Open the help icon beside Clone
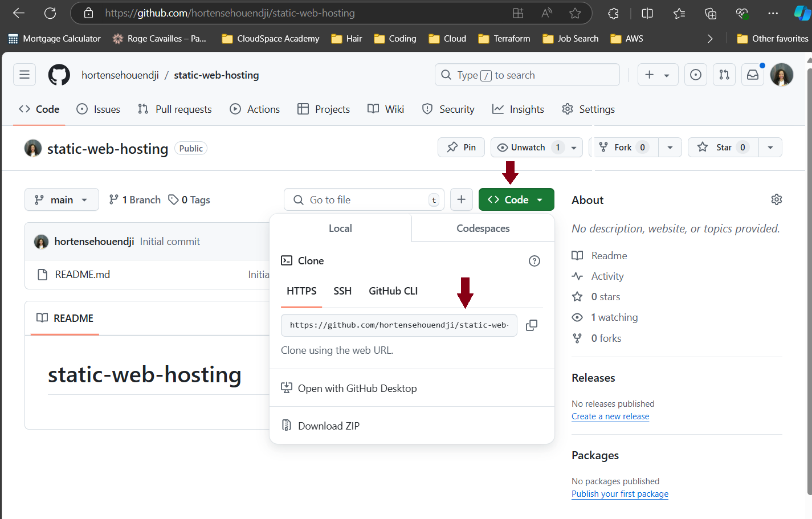Screen dimensions: 812x519 pyautogui.click(x=534, y=261)
